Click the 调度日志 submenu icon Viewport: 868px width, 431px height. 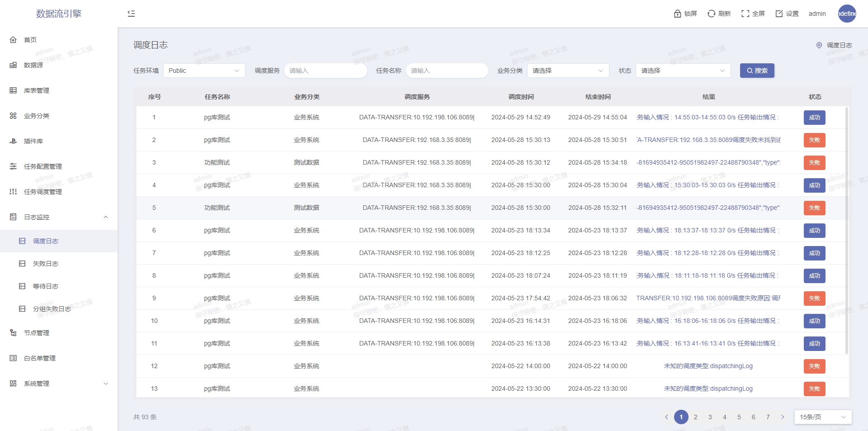[22, 241]
